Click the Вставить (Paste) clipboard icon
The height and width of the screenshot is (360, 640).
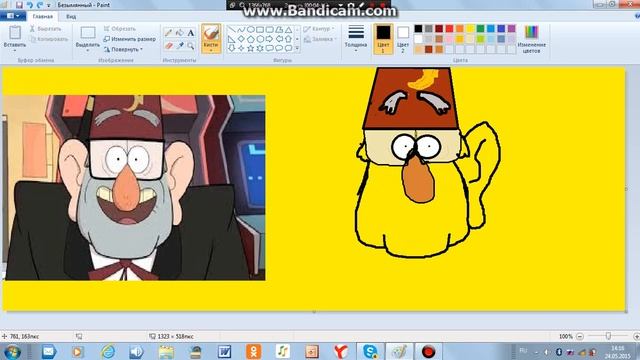(x=15, y=32)
